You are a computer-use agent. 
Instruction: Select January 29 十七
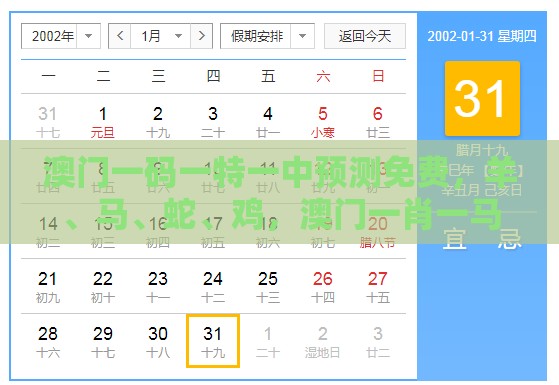click(x=103, y=342)
